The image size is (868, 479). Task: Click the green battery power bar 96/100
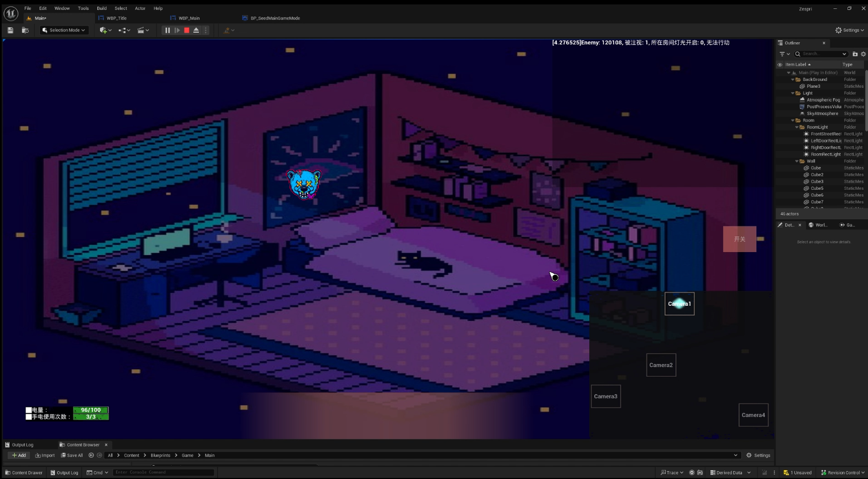coord(91,410)
